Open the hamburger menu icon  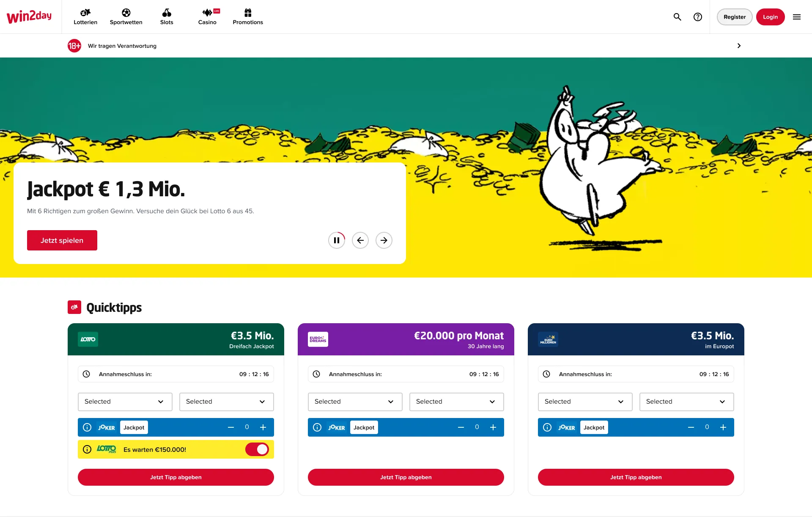tap(796, 17)
